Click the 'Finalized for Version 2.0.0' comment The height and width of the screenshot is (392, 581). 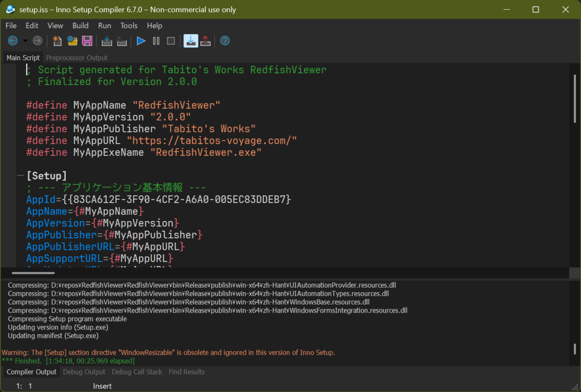pos(112,82)
